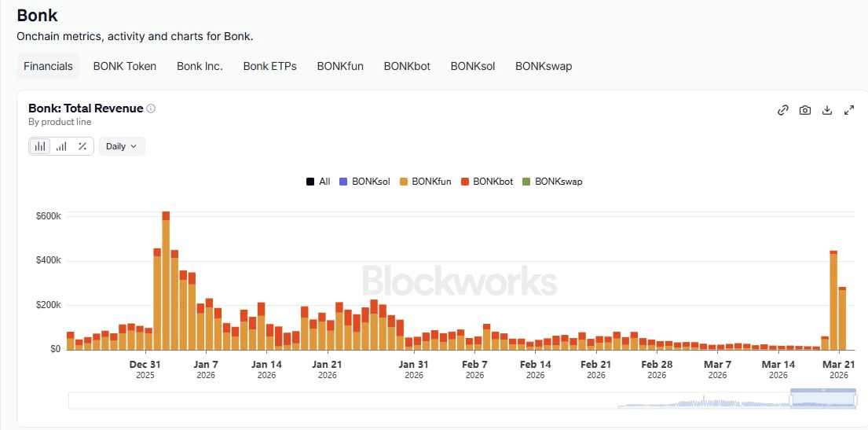Click the Feb 28 2026 axis label
Image resolution: width=868 pixels, height=430 pixels.
[657, 369]
